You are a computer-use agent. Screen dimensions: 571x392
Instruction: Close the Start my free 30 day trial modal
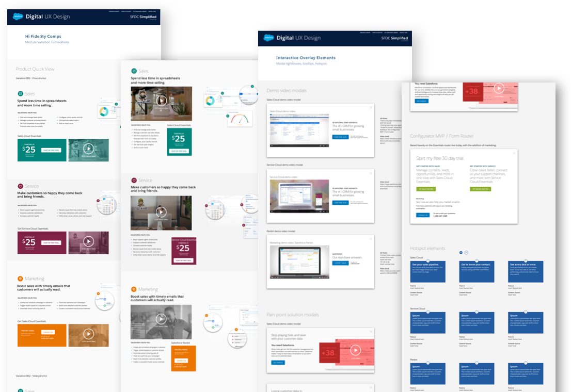click(x=514, y=153)
